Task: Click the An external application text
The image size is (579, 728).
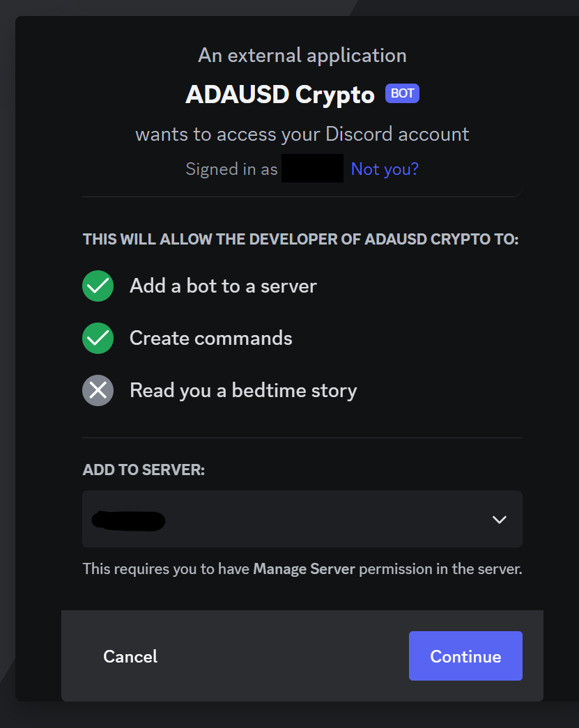Action: [x=302, y=56]
